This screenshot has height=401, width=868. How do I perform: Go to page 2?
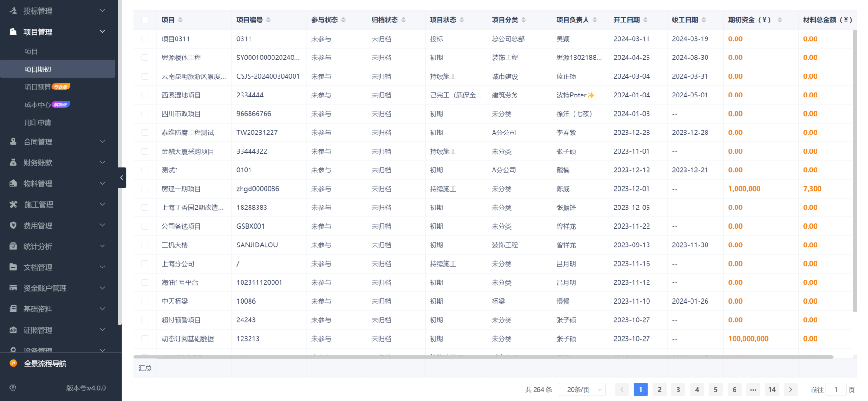659,390
